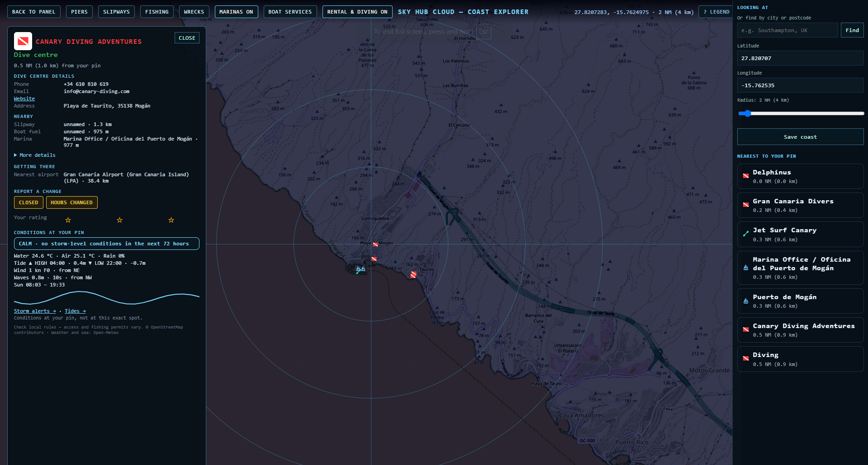
Task: Click the Find button
Action: (852, 30)
